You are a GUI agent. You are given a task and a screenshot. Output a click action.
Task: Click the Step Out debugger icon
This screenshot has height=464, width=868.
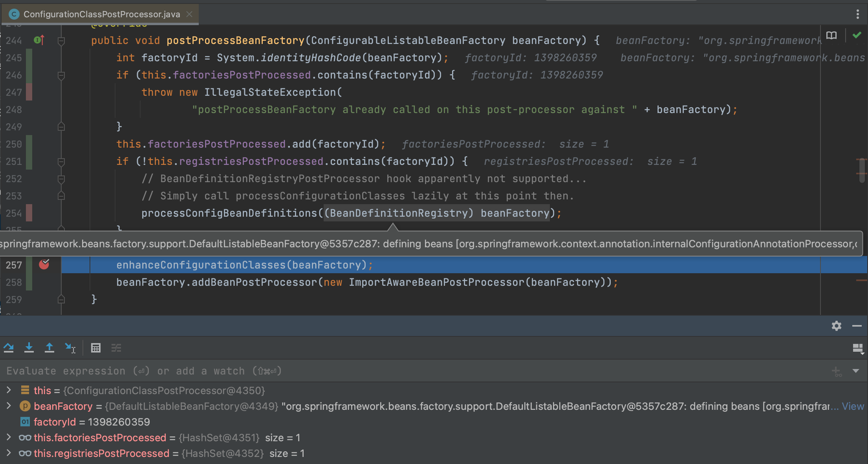[49, 348]
